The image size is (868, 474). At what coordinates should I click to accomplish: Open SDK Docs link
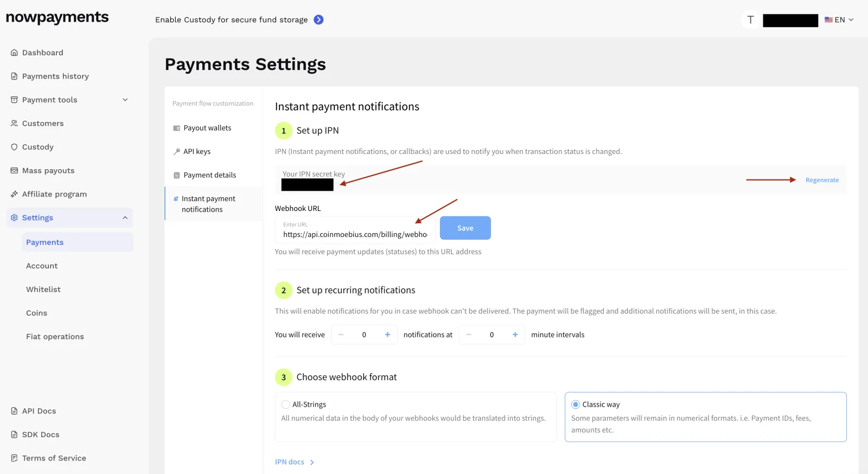41,435
